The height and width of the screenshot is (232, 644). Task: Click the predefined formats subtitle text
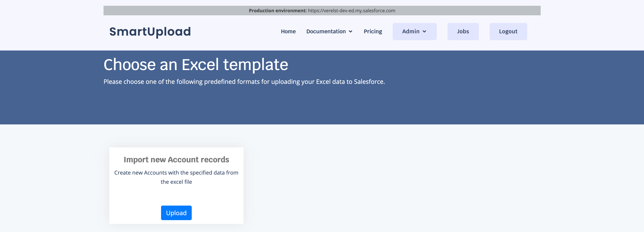pos(244,82)
